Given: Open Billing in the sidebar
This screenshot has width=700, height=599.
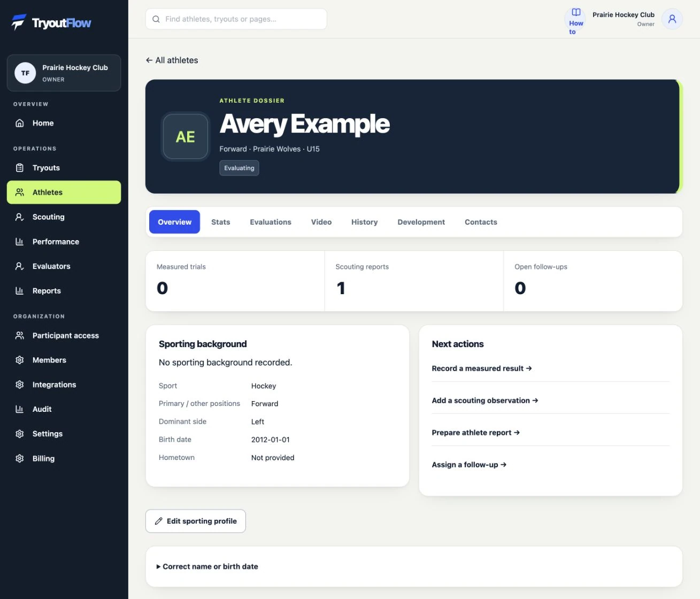Looking at the screenshot, I should [64, 459].
